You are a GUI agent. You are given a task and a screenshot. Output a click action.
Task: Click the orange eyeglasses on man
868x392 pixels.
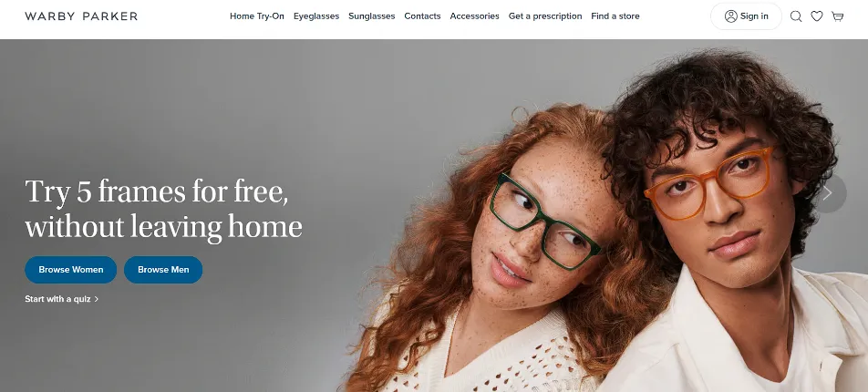click(x=711, y=183)
